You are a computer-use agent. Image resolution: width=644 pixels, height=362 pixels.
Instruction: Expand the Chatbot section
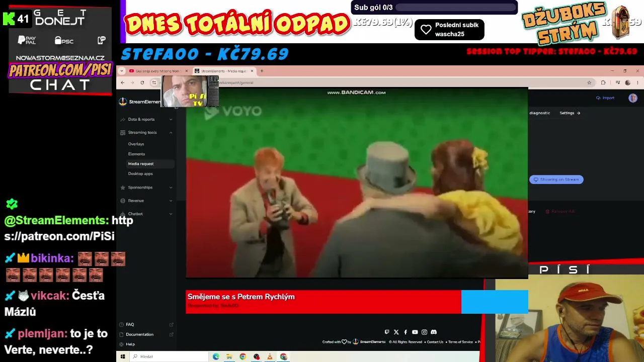[171, 214]
